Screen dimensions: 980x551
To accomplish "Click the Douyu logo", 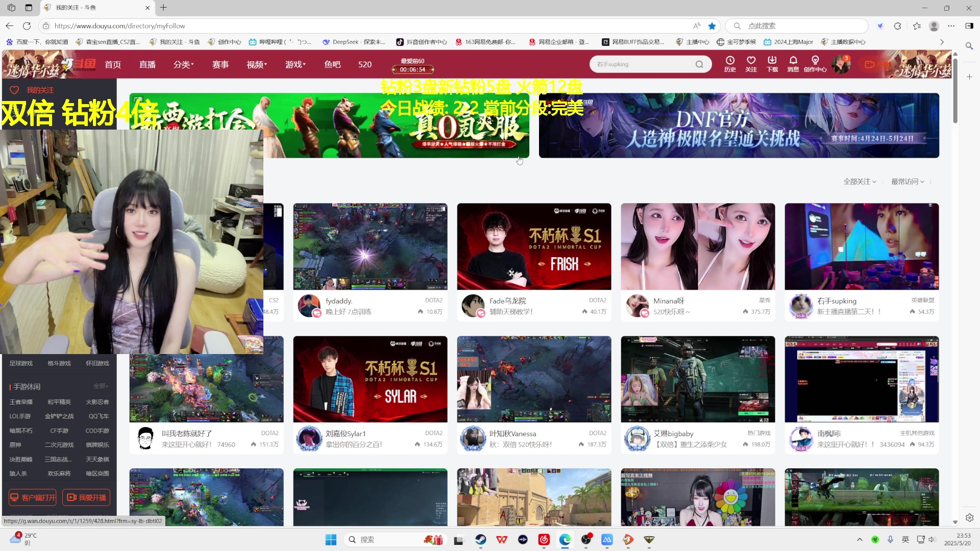I will (x=79, y=64).
